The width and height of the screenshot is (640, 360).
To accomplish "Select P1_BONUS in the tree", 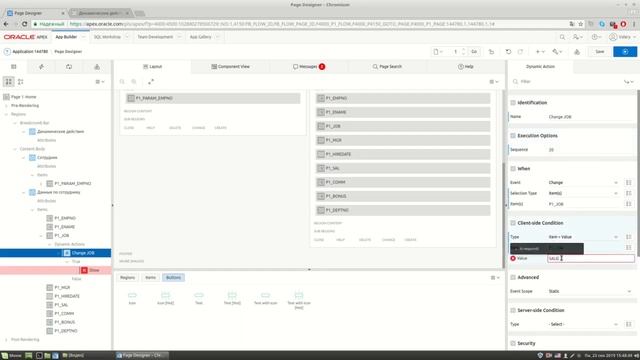I will (x=64, y=322).
